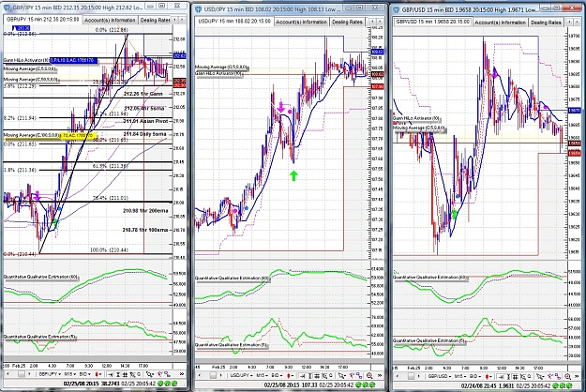Click '212.26 1hr Gann' label on GBP/JPY chart
Image resolution: width=586 pixels, height=392 pixels.
point(143,94)
